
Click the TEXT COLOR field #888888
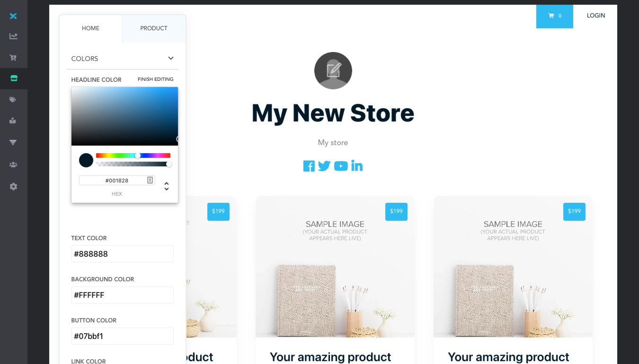123,254
